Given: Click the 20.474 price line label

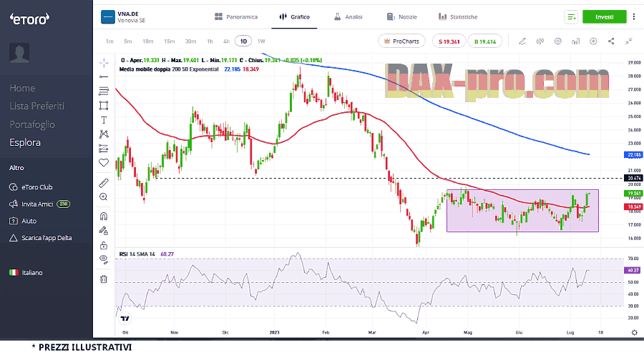Looking at the screenshot, I should click(633, 178).
